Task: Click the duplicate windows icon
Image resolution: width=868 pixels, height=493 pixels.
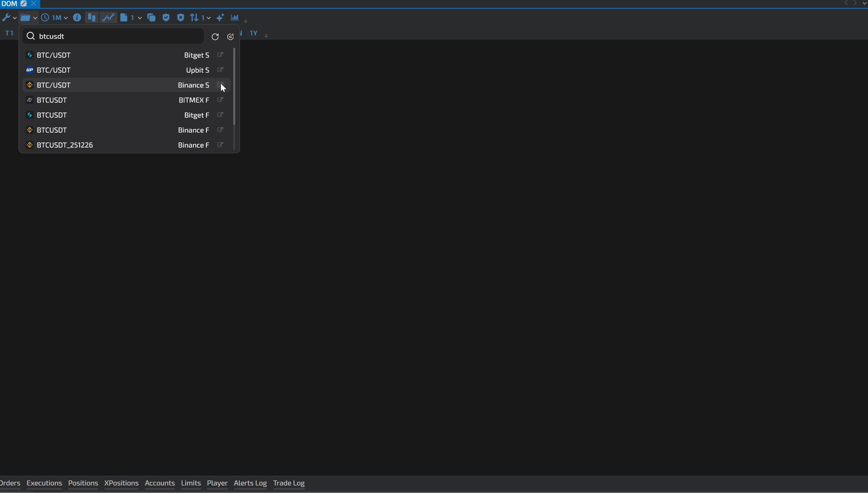Action: click(151, 18)
